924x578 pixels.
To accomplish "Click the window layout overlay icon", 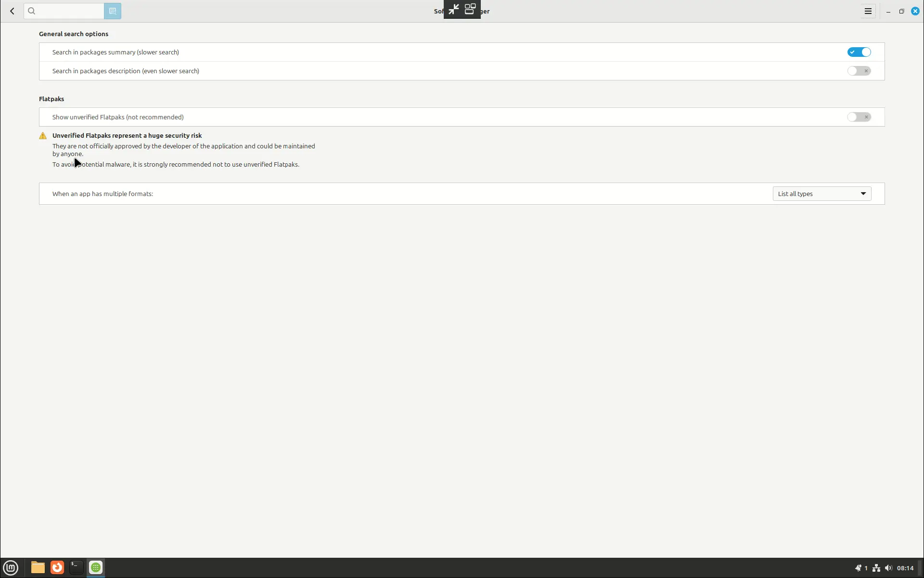I will tap(470, 9).
